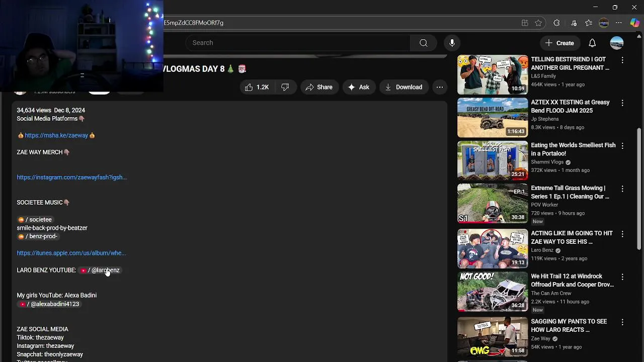Screen dimensions: 644x362
Task: Start voice search with microphone icon
Action: coord(452,43)
